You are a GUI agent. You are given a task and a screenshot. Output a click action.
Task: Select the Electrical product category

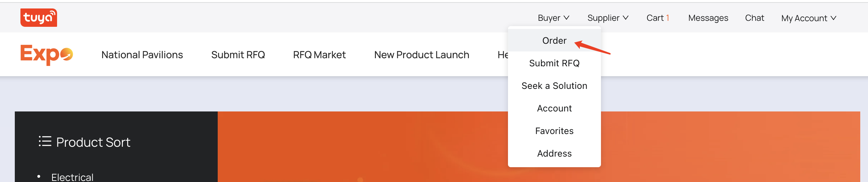point(73,177)
